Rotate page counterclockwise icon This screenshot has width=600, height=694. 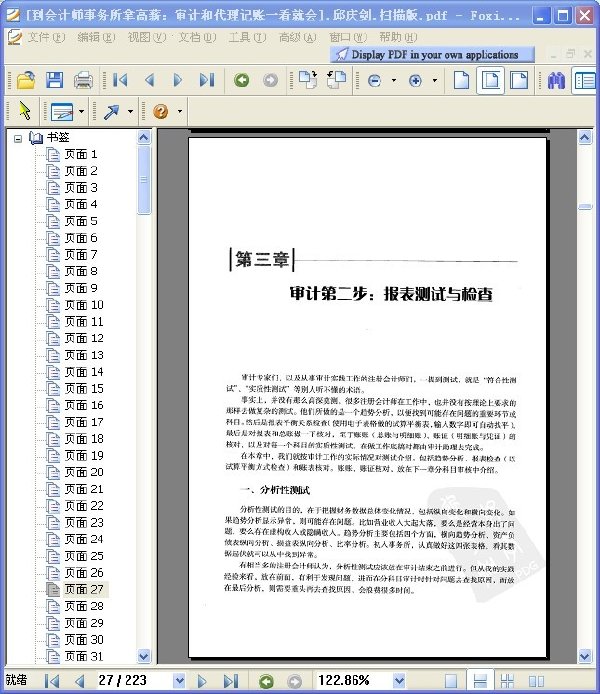[x=336, y=80]
